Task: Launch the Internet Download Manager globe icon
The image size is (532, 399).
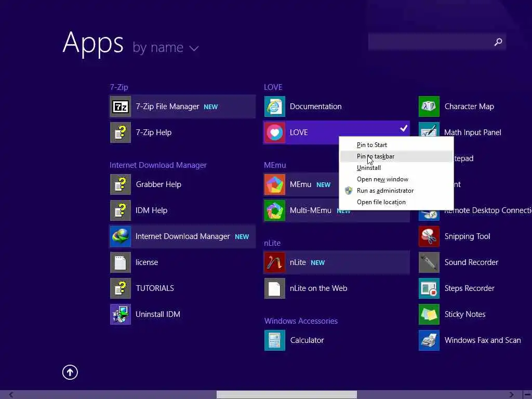Action: [121, 236]
